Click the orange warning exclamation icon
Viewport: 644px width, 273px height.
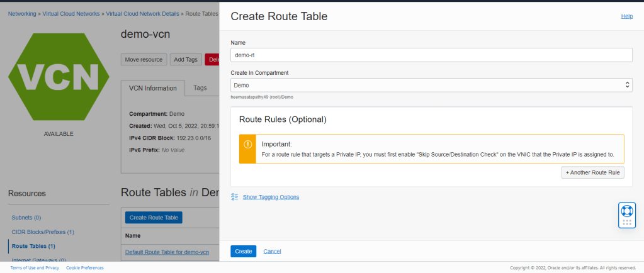pyautogui.click(x=248, y=149)
